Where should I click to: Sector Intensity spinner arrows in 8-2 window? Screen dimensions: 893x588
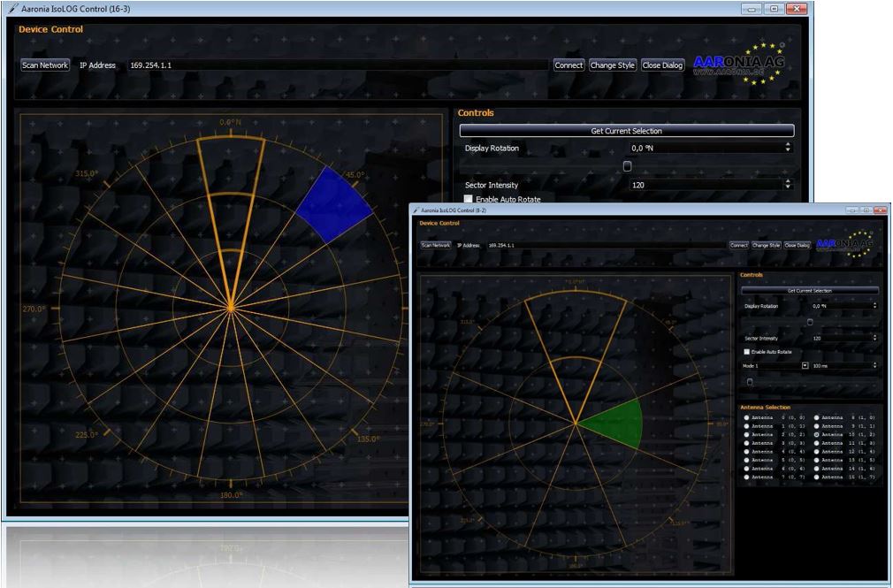(874, 338)
